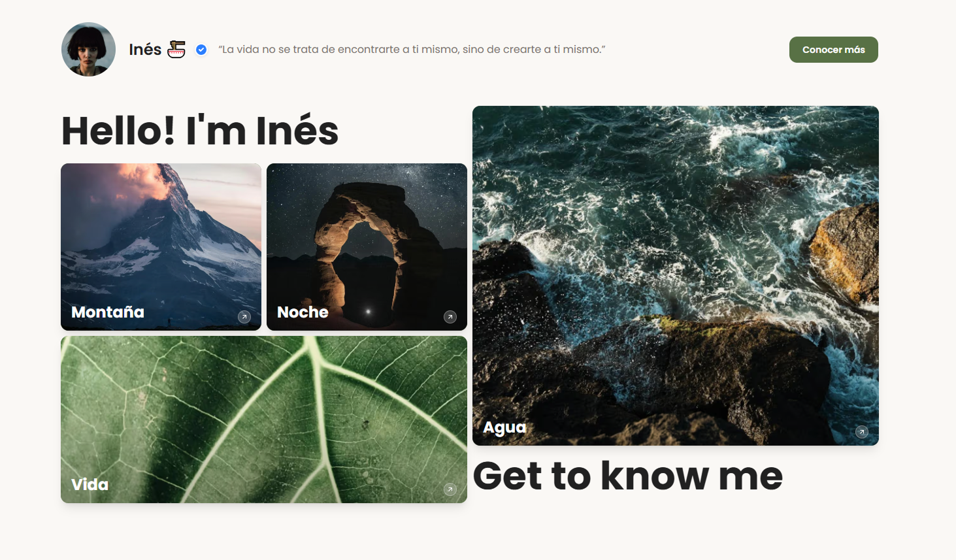956x560 pixels.
Task: Open the Vida green leaf card
Action: pos(264,420)
